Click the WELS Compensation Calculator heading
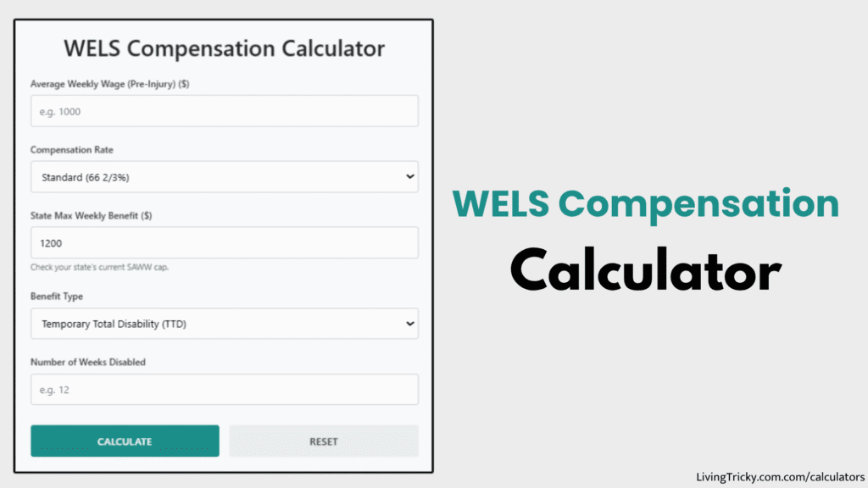This screenshot has height=488, width=868. [x=223, y=48]
